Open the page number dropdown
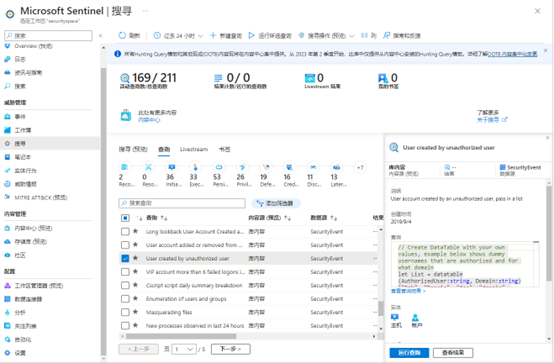The height and width of the screenshot is (363, 554). click(184, 349)
